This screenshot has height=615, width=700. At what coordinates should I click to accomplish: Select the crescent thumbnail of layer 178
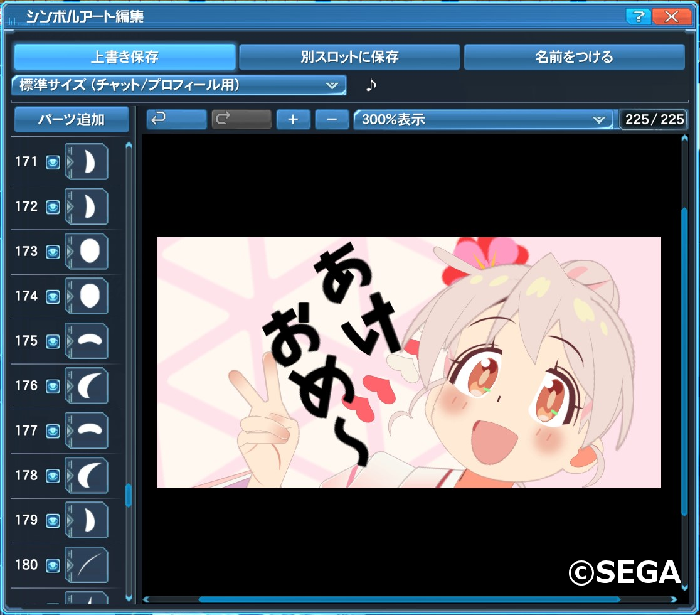90,475
